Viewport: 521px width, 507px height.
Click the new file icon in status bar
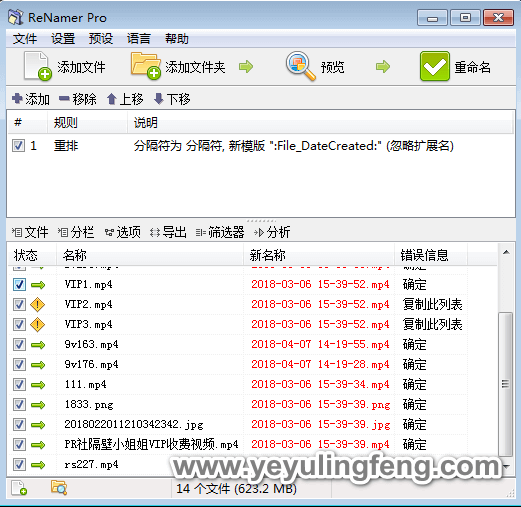point(19,488)
